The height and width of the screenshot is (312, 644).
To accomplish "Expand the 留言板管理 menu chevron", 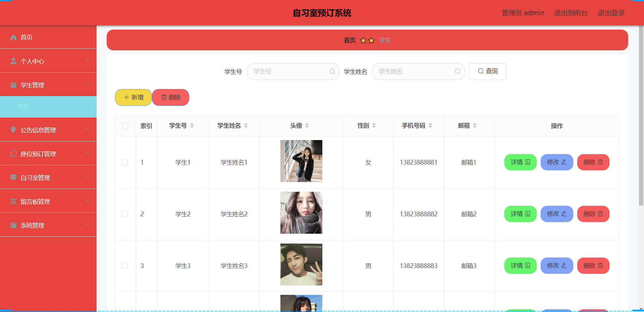I will pos(87,201).
